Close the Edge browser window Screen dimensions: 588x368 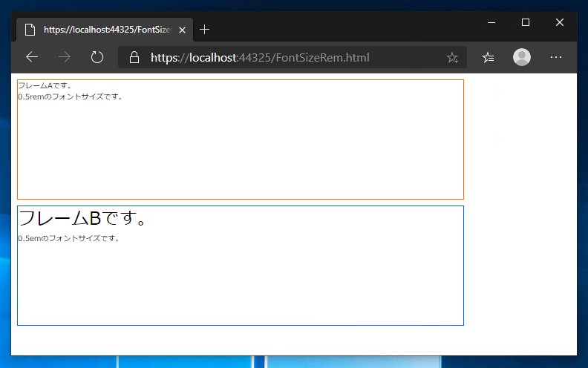point(560,22)
